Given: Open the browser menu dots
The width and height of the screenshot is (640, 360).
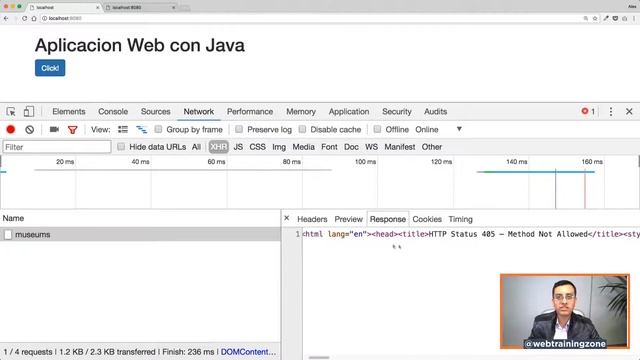Looking at the screenshot, I should (x=634, y=18).
